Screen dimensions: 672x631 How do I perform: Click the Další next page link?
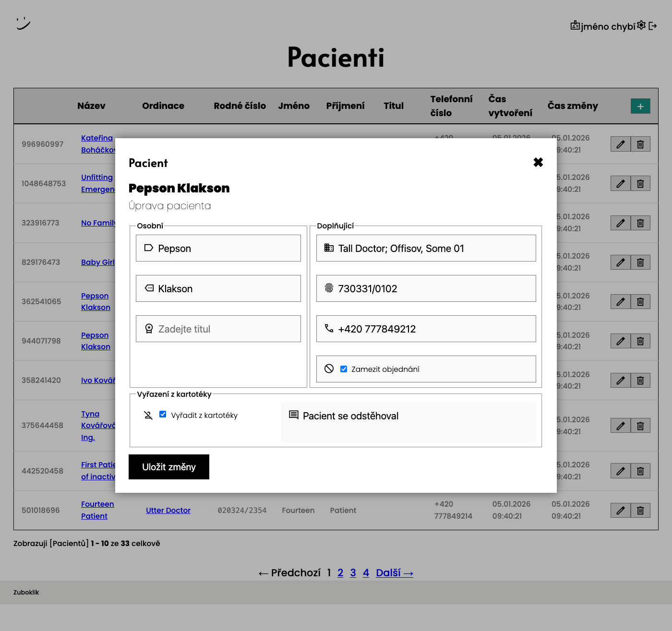coord(394,572)
